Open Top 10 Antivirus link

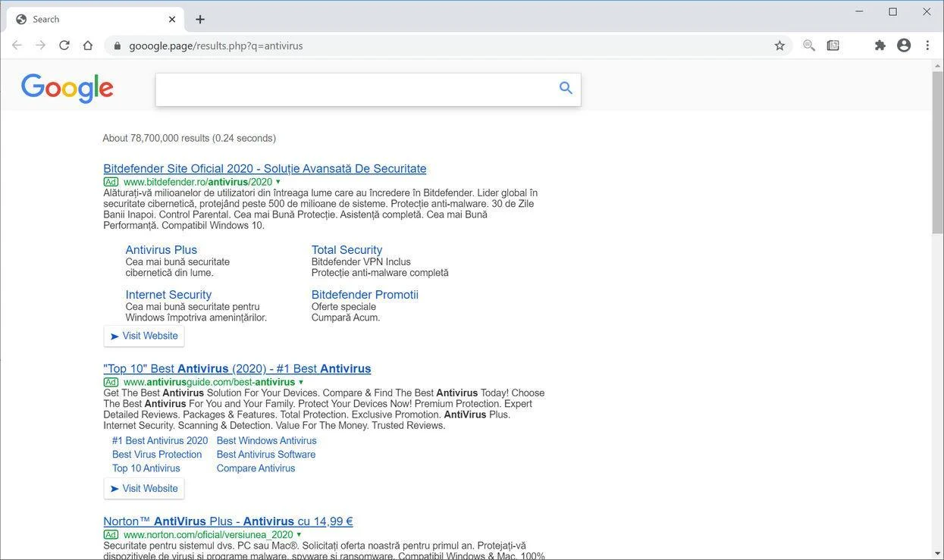(x=146, y=468)
